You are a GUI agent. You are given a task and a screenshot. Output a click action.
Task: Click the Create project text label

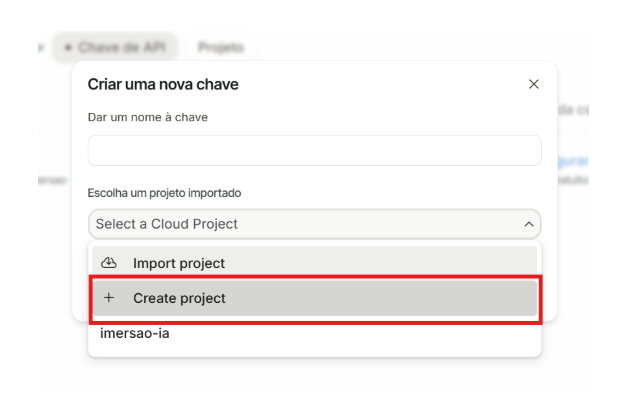[x=179, y=298]
